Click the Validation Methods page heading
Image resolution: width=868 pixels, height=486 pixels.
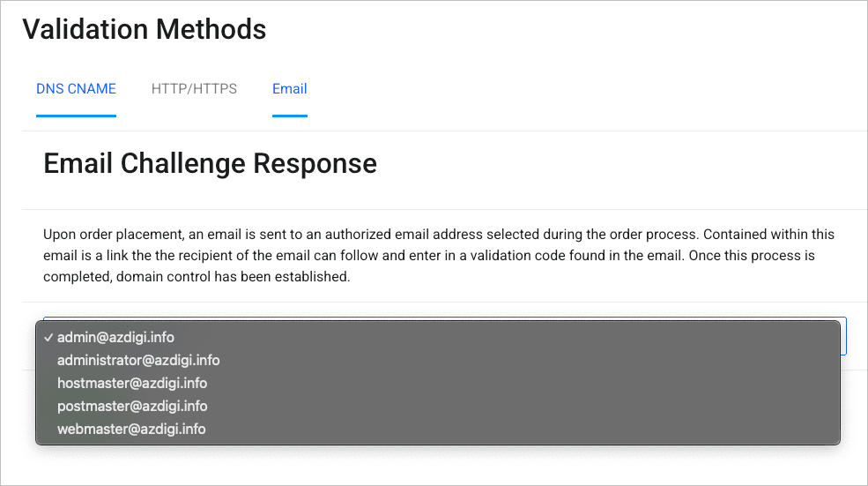click(144, 29)
